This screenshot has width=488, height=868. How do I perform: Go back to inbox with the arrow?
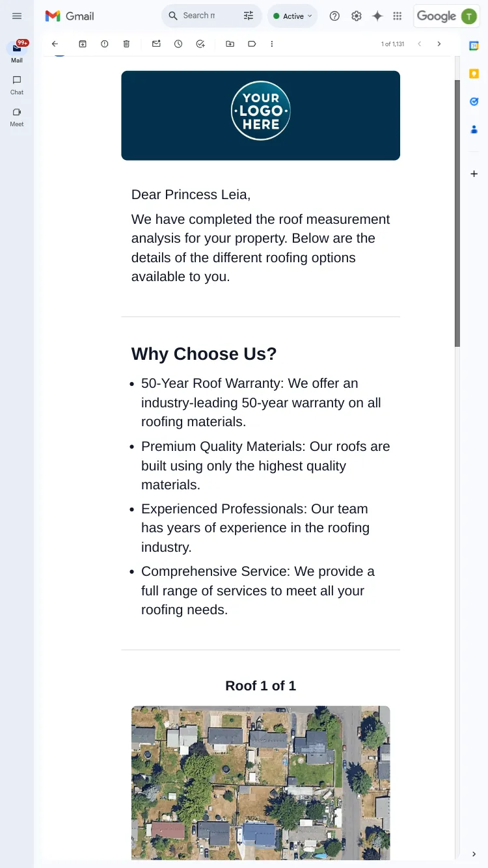click(55, 44)
